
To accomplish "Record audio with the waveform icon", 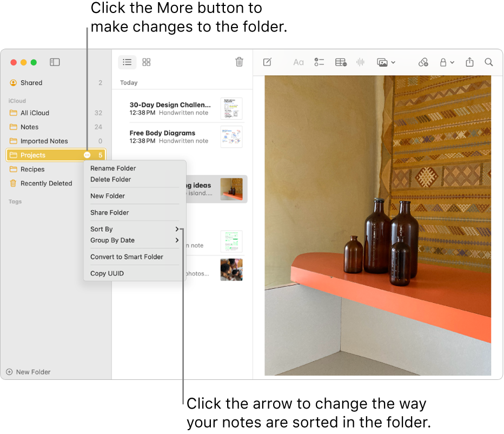I will (x=360, y=62).
